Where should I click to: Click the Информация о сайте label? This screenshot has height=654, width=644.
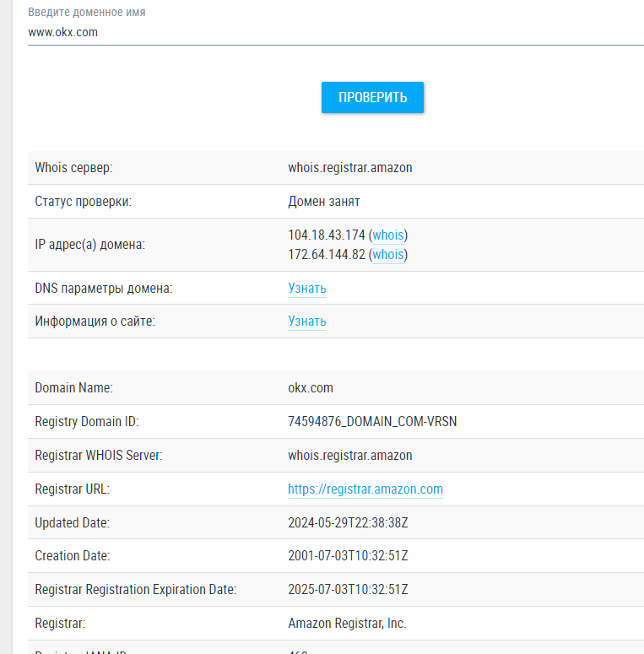(x=95, y=322)
